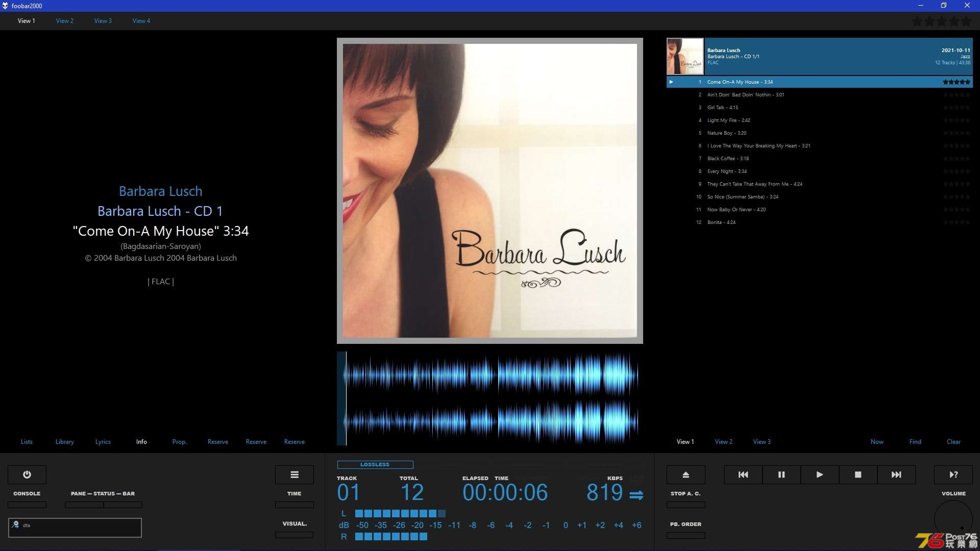This screenshot has height=551, width=980.
Task: Switch to View 1 top tab
Action: [27, 21]
